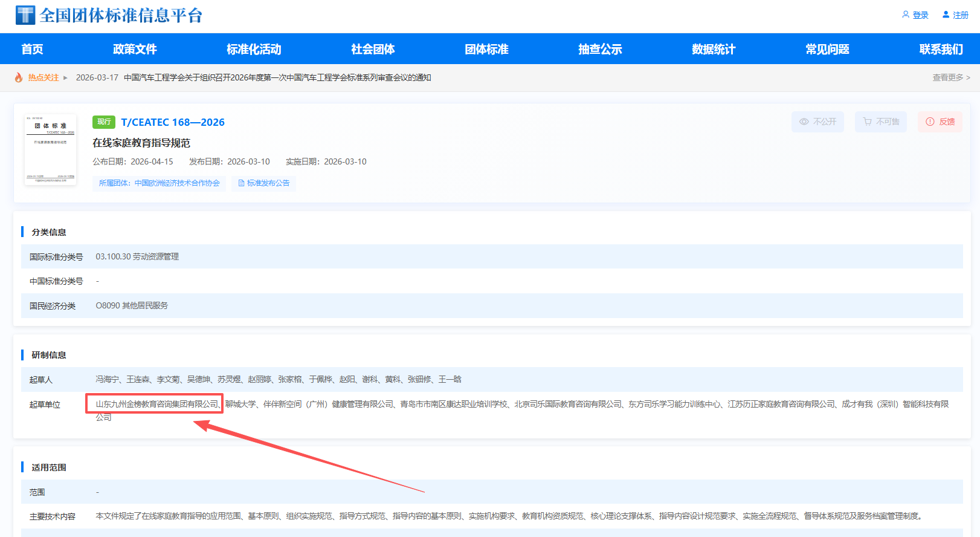Click the hot topics flame icon
Screen dimensions: 980x537
(x=19, y=77)
